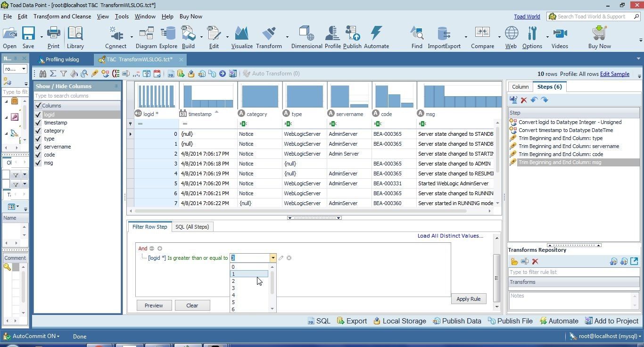Viewport: 644px width, 347px height.
Task: Click the Clear button
Action: [192, 306]
